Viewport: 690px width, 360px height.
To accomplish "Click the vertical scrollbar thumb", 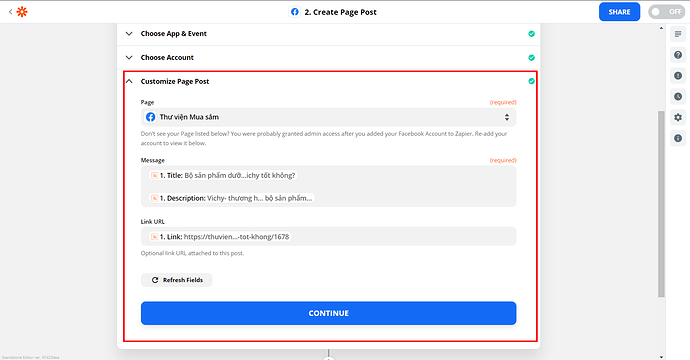I will [x=661, y=204].
